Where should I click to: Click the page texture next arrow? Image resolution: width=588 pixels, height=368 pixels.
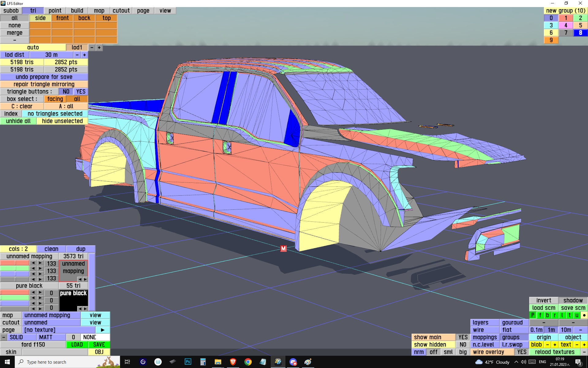click(103, 330)
